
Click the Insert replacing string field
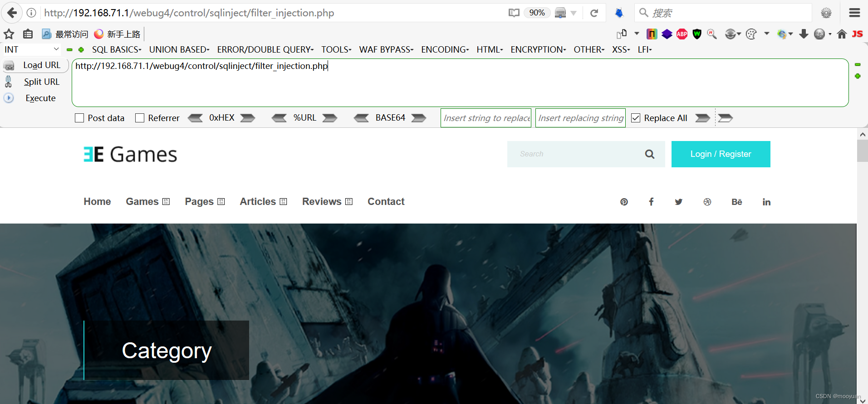[x=580, y=118]
